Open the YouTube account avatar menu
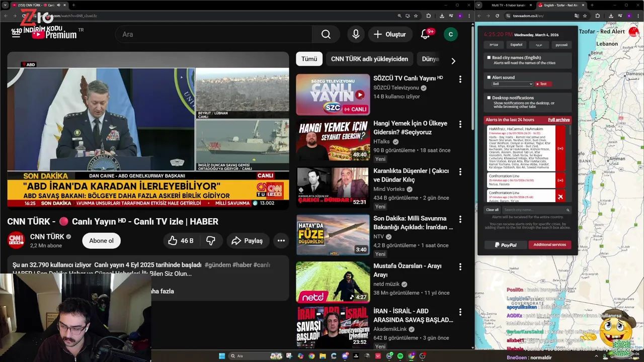The height and width of the screenshot is (362, 644). tap(450, 34)
